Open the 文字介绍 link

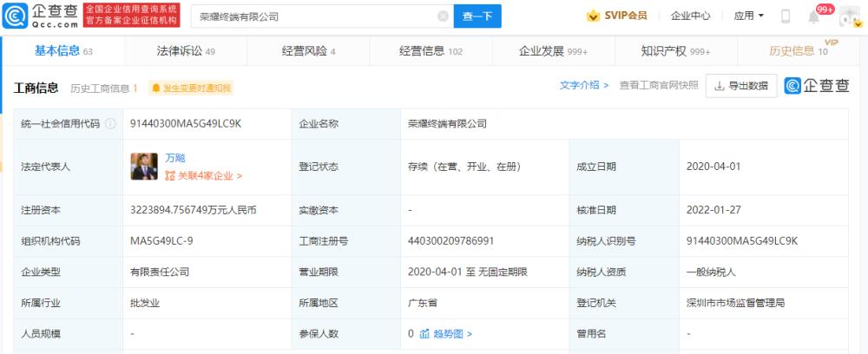pos(584,85)
